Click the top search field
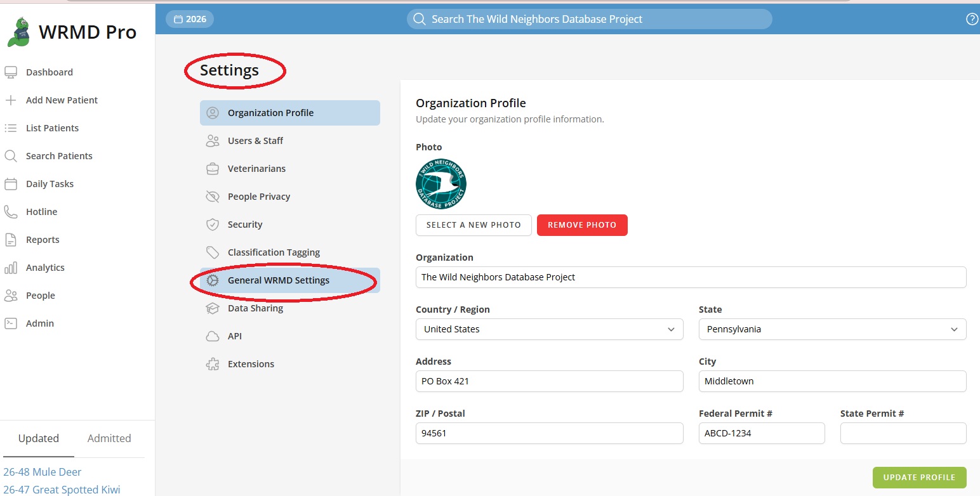The width and height of the screenshot is (980, 496). [590, 19]
